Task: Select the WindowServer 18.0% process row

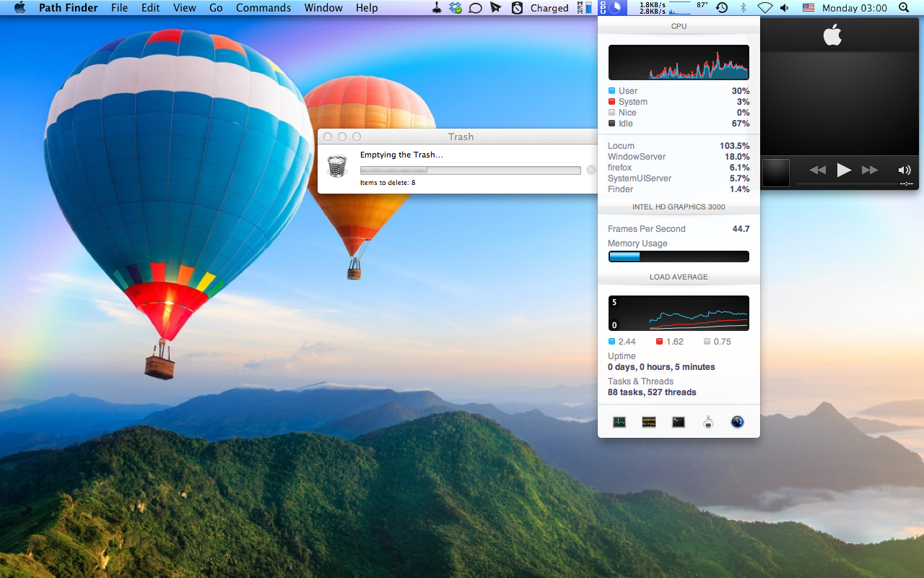Action: (679, 157)
